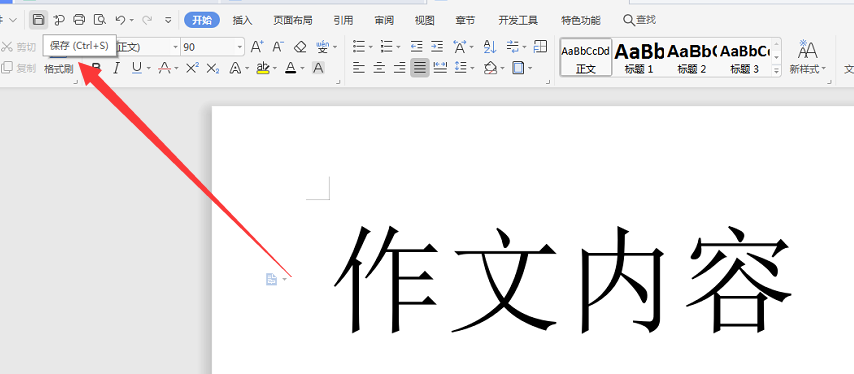Screen dimensions: 854x374
Task: Expand the styles gallery arrow
Action: [x=777, y=70]
